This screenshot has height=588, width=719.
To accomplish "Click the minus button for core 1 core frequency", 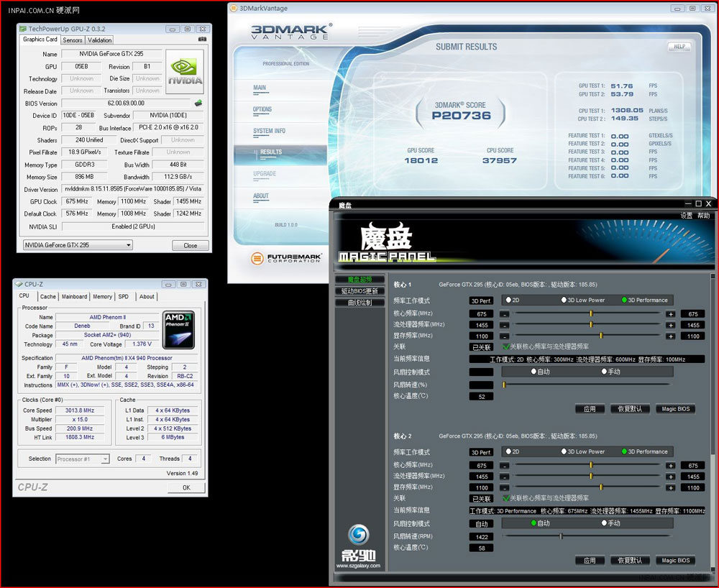I will click(x=504, y=314).
